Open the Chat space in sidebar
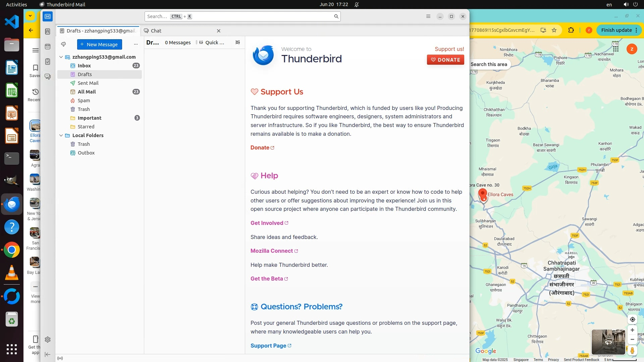Image resolution: width=644 pixels, height=362 pixels. tap(48, 77)
